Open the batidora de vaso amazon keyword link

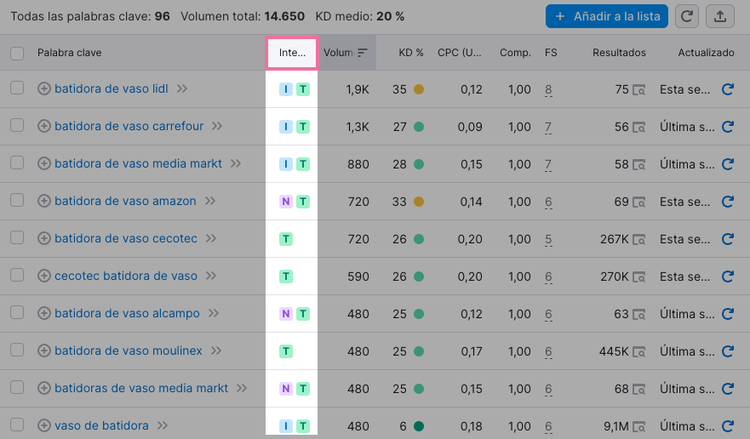pyautogui.click(x=125, y=201)
